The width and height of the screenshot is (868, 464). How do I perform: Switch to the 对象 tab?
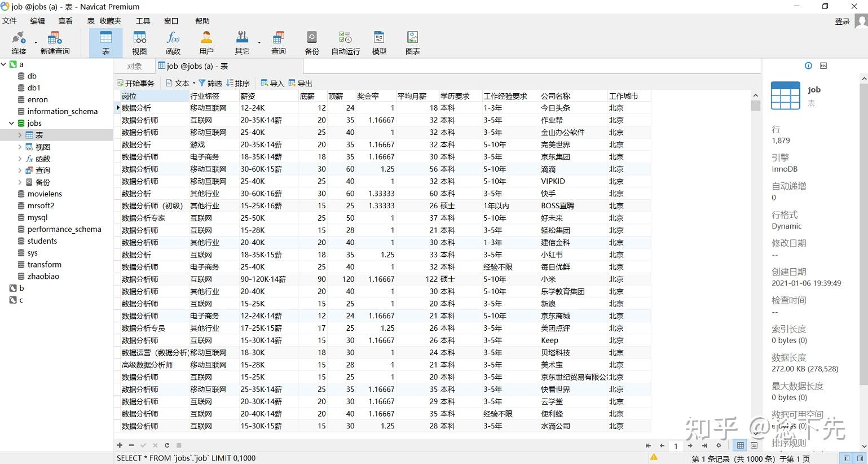pyautogui.click(x=134, y=66)
